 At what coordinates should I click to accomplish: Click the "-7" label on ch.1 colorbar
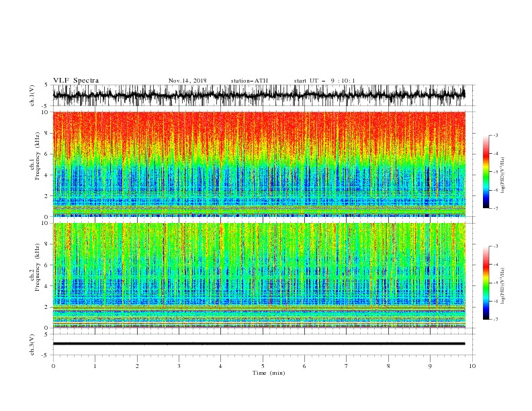tap(495, 208)
